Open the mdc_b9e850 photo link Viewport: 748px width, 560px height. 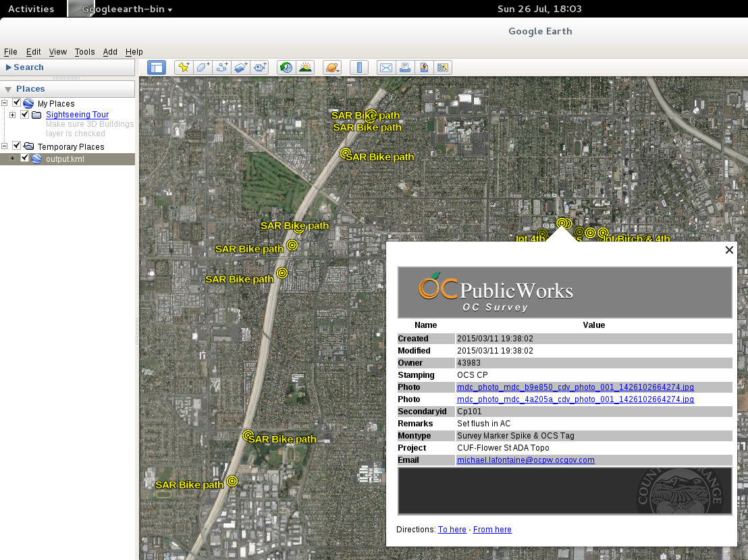tap(575, 387)
